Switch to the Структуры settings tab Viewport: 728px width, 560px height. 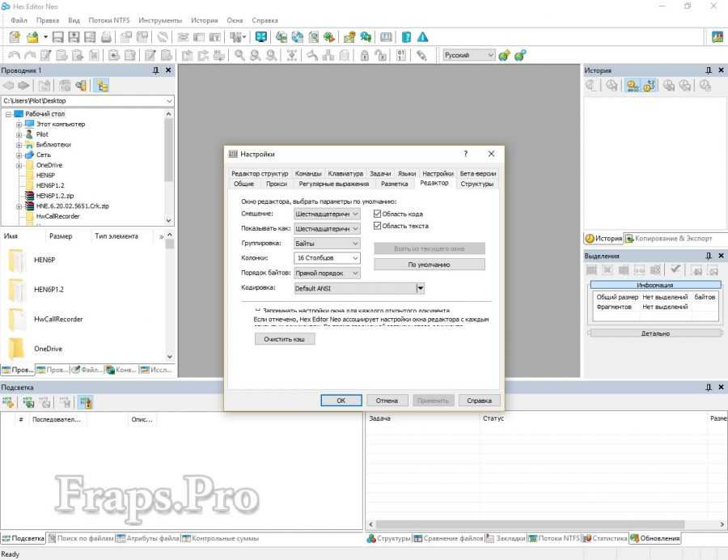point(476,184)
